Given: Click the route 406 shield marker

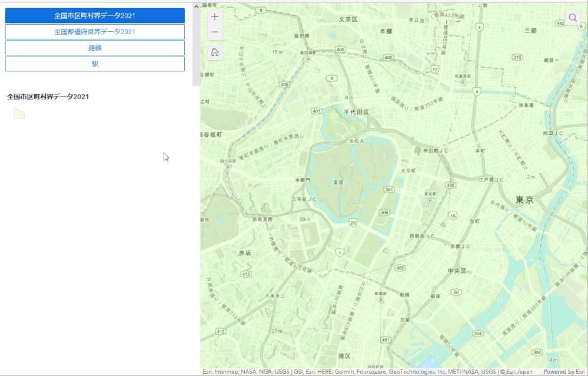Looking at the screenshot, I should 384,213.
